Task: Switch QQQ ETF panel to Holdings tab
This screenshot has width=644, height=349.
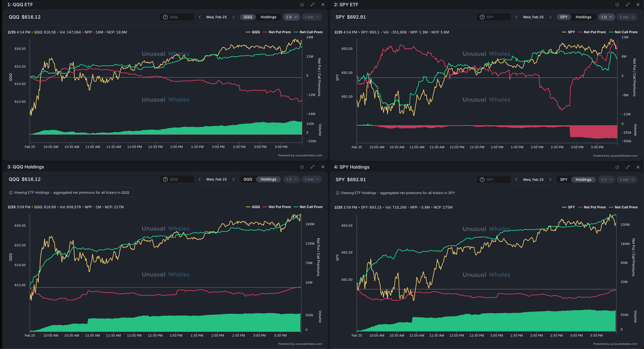Action: pyautogui.click(x=268, y=17)
